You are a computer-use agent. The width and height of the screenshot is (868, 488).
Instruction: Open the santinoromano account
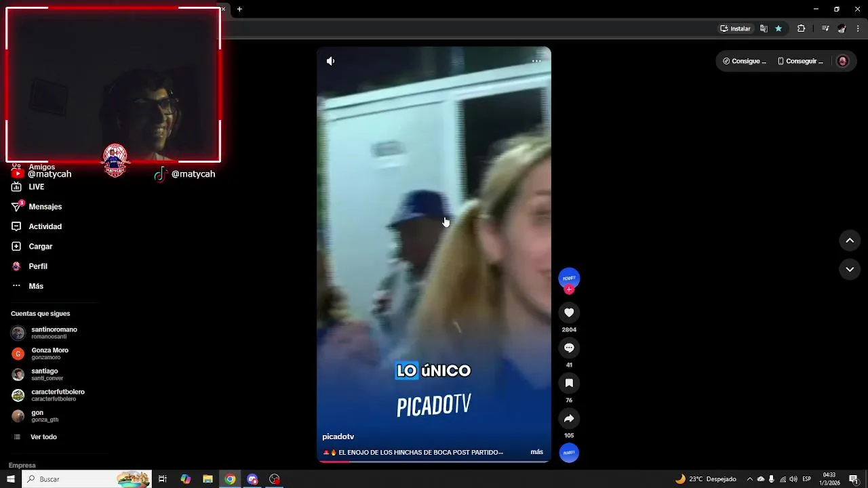(x=54, y=333)
